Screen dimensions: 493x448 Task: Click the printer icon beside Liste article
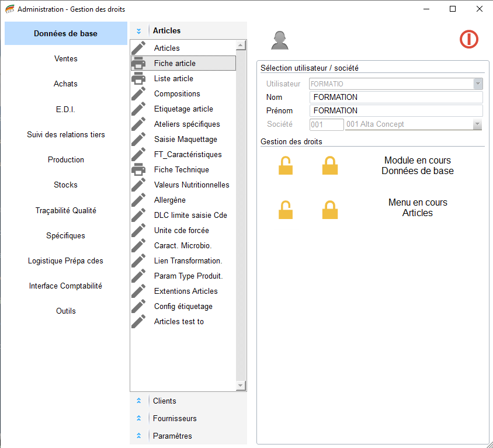tap(138, 78)
